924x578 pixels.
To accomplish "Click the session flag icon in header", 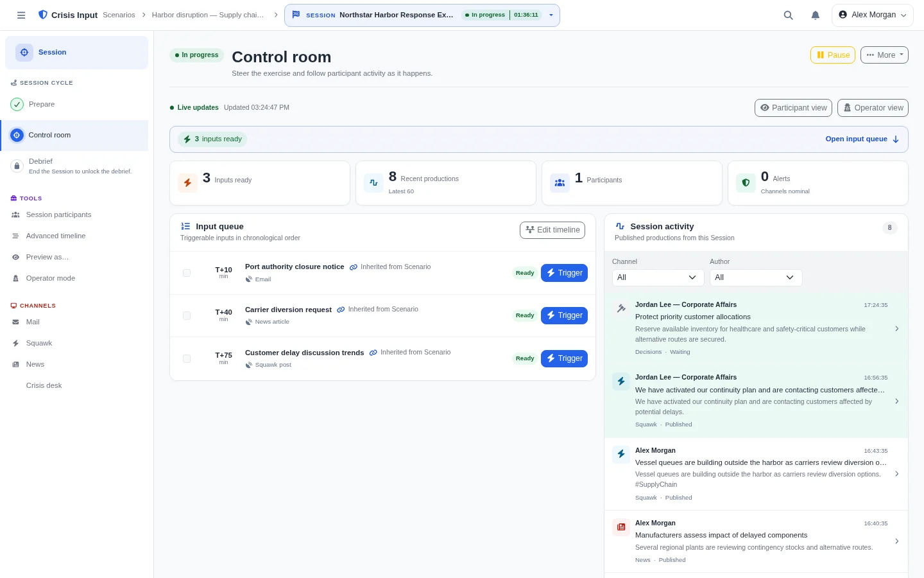I will pos(296,15).
